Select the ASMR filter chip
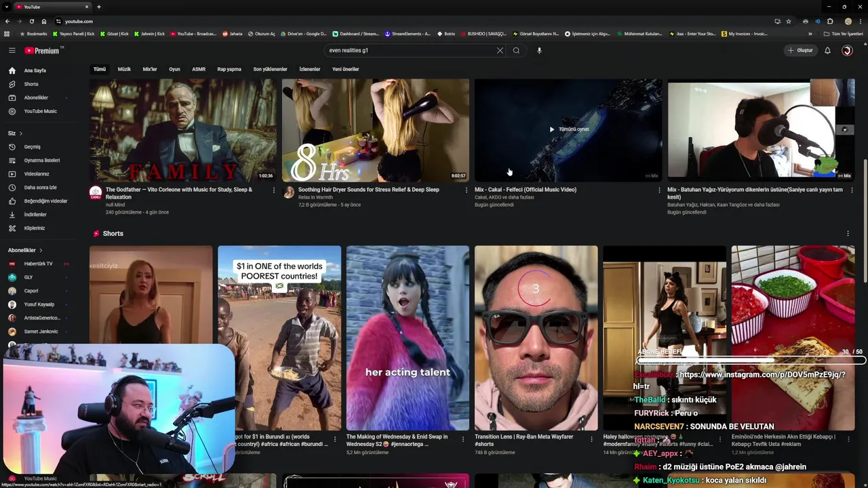868x488 pixels. point(199,69)
